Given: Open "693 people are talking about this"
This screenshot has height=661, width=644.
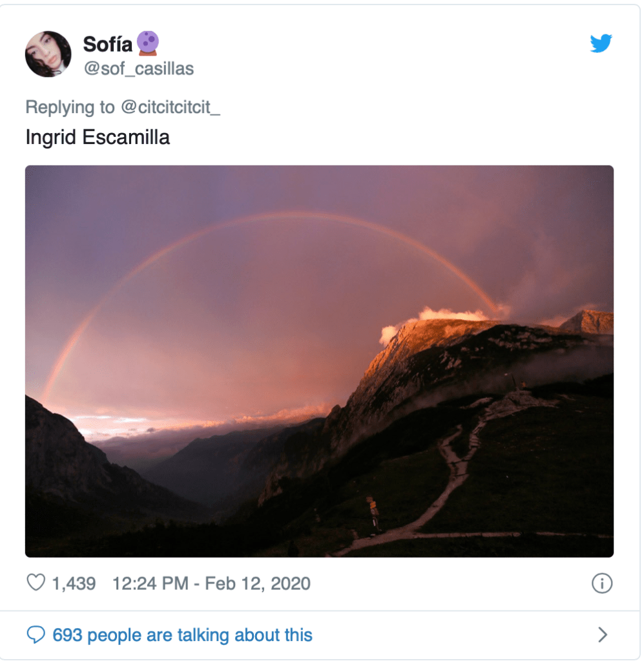Looking at the screenshot, I should point(182,635).
